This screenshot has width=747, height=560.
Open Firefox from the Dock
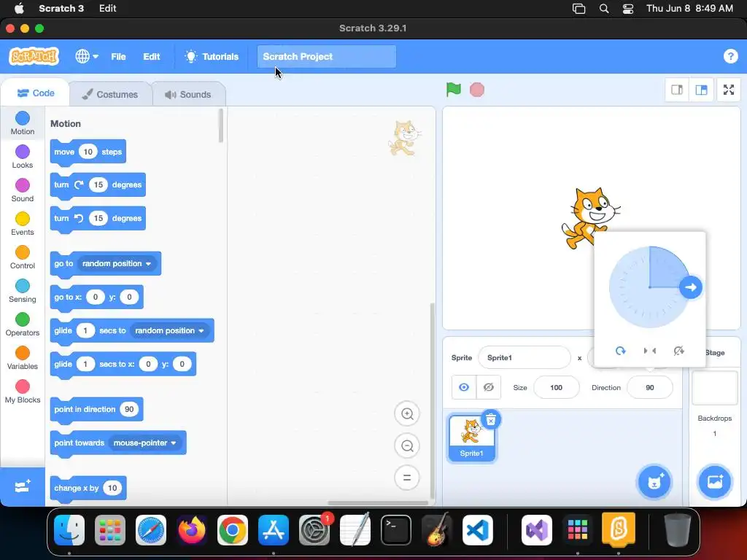pyautogui.click(x=192, y=530)
